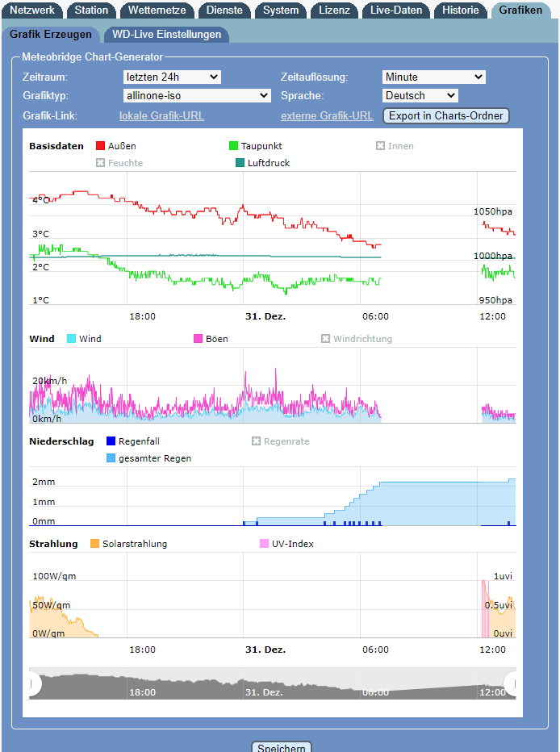Toggle the green Taupunkt legend icon
This screenshot has width=560, height=752.
tap(234, 146)
